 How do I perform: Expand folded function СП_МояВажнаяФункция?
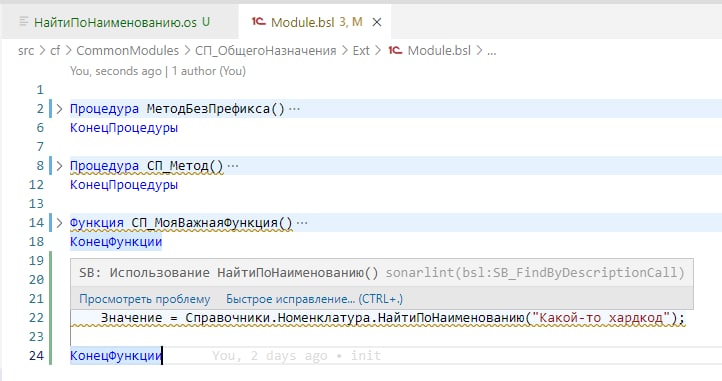point(59,223)
